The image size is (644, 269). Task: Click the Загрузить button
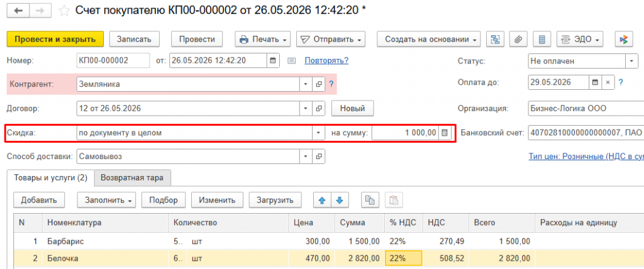[x=275, y=200]
